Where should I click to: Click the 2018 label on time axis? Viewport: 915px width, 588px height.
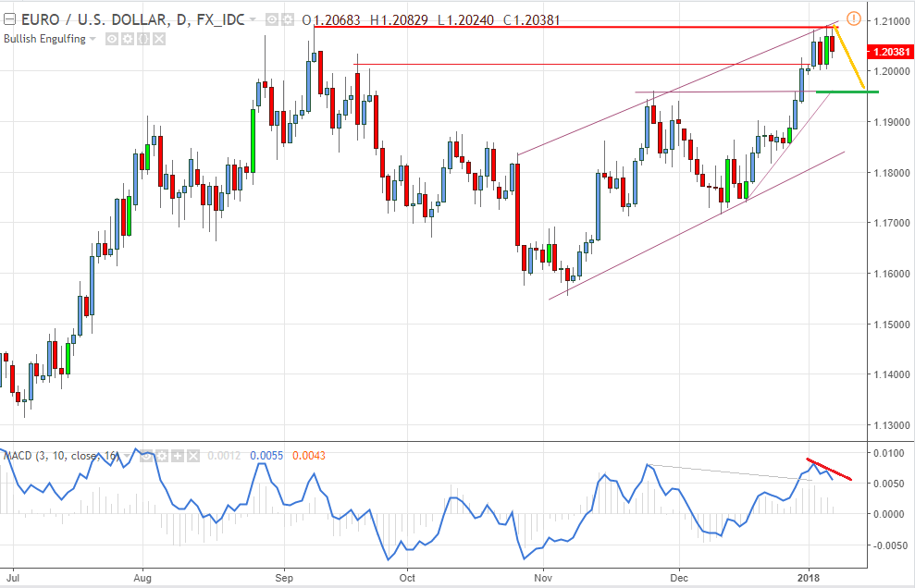(x=809, y=578)
